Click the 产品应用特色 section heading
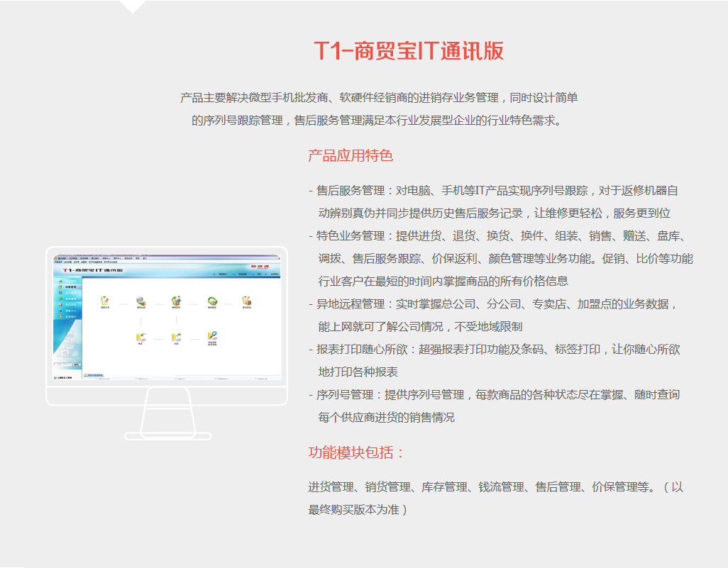The image size is (728, 568). pos(351,155)
